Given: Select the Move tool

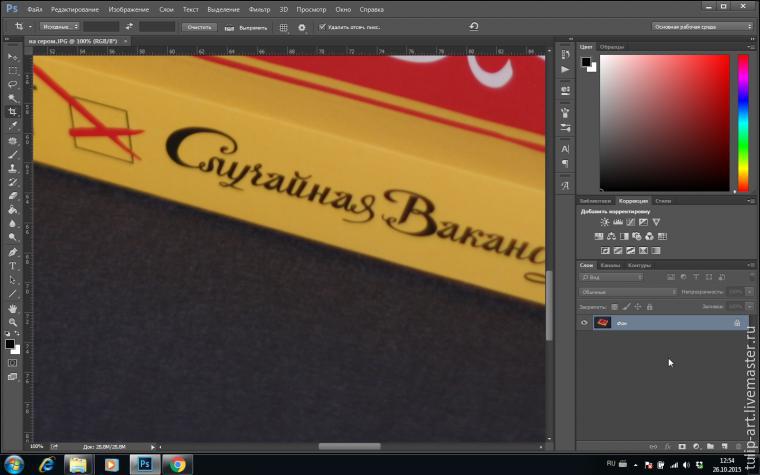Looking at the screenshot, I should [x=13, y=56].
